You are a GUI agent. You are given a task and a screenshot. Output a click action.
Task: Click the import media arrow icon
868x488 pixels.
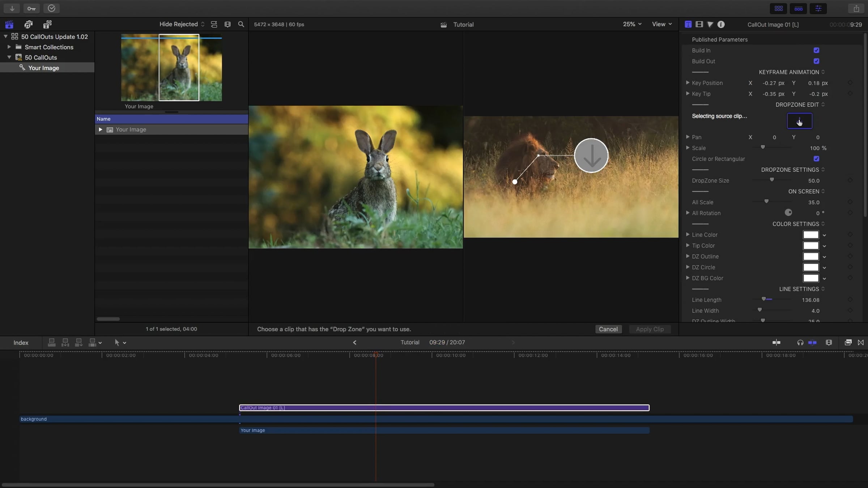(12, 8)
